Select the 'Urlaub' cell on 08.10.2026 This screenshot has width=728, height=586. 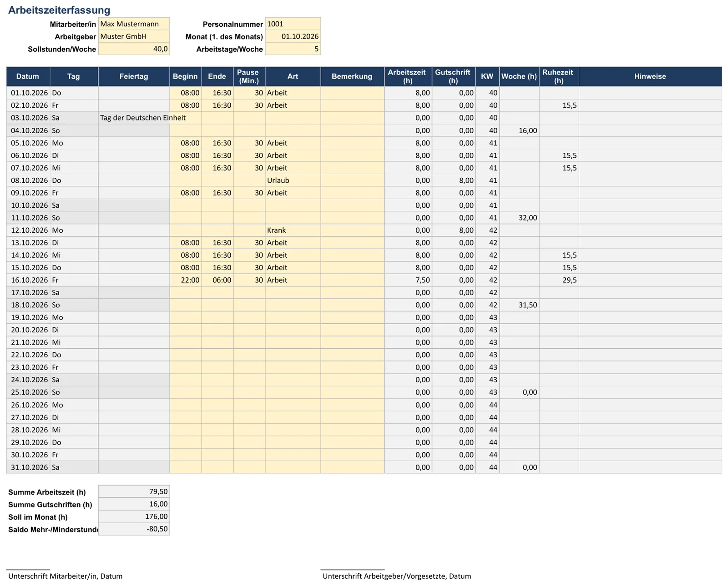[x=293, y=180]
